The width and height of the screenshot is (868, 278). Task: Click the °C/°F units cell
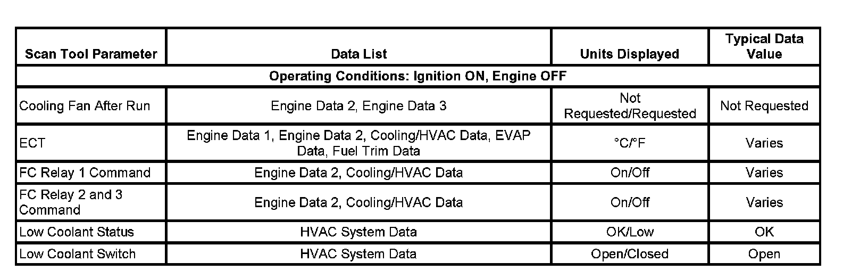tap(629, 143)
